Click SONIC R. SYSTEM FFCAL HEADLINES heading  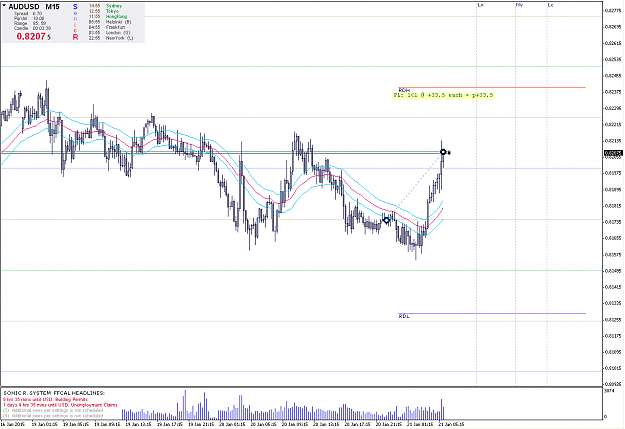pos(54,393)
